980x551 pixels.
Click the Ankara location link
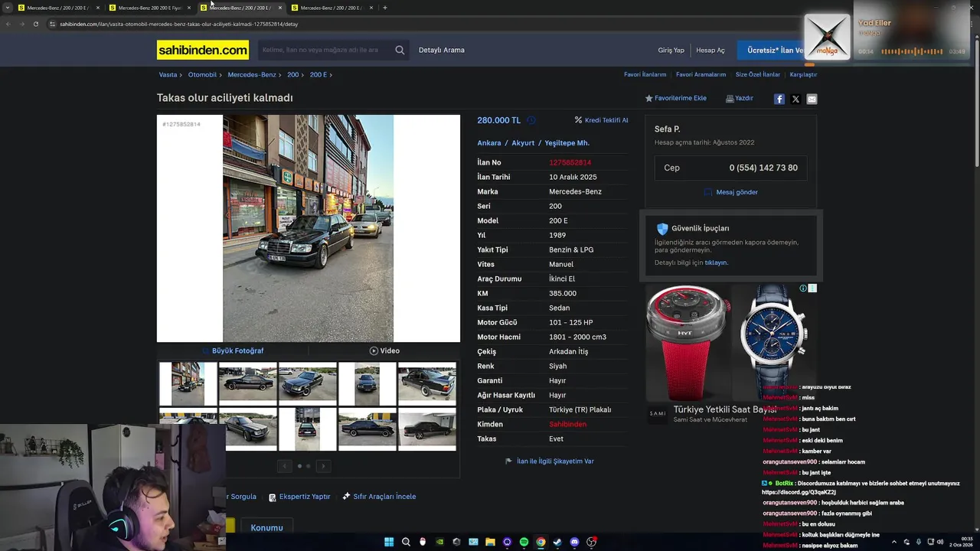(488, 143)
